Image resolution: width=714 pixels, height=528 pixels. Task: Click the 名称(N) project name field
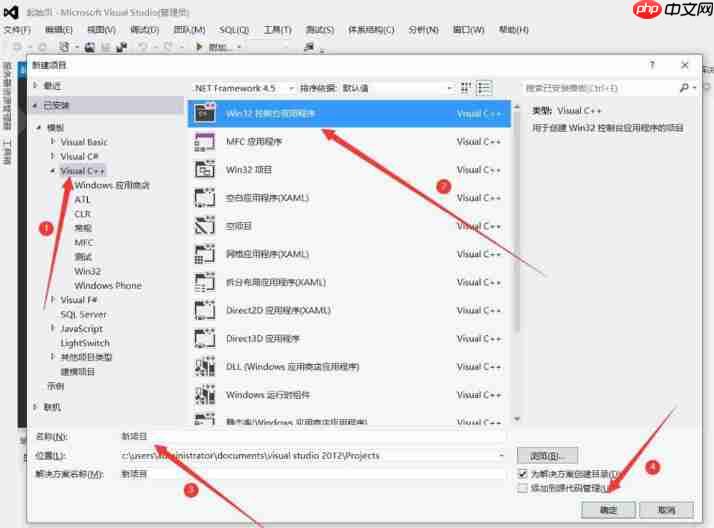click(312, 437)
